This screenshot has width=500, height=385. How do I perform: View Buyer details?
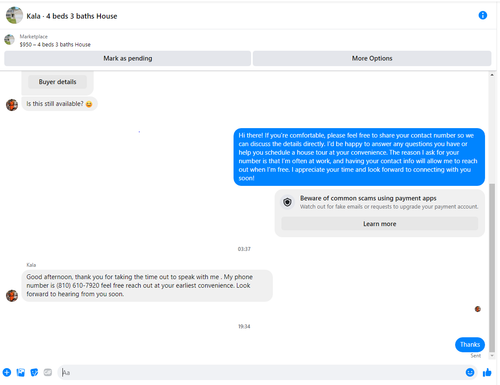57,82
